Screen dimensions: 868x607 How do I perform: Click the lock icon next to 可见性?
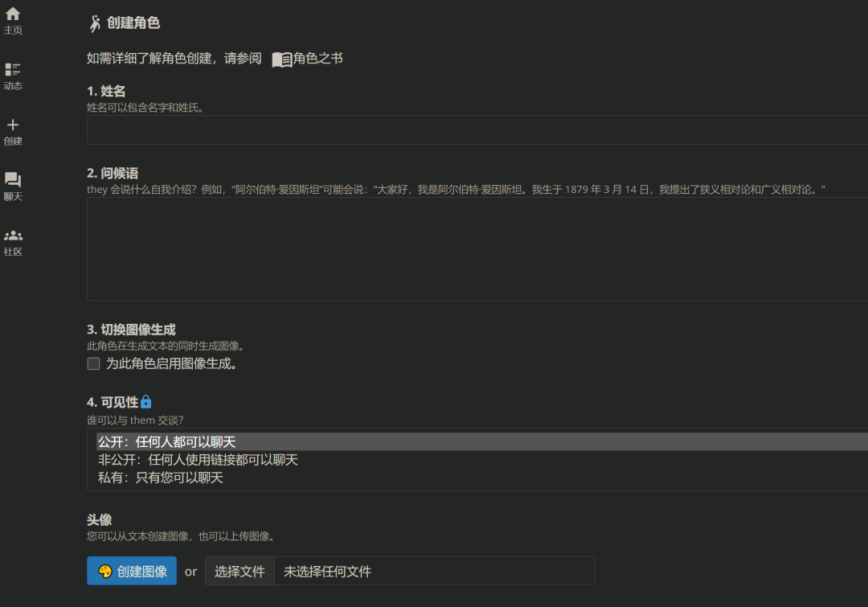coord(145,400)
